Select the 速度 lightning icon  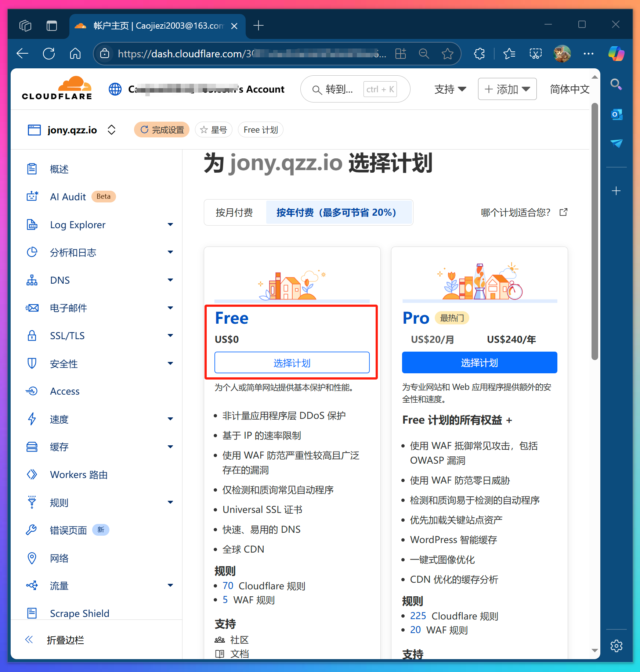tap(32, 419)
